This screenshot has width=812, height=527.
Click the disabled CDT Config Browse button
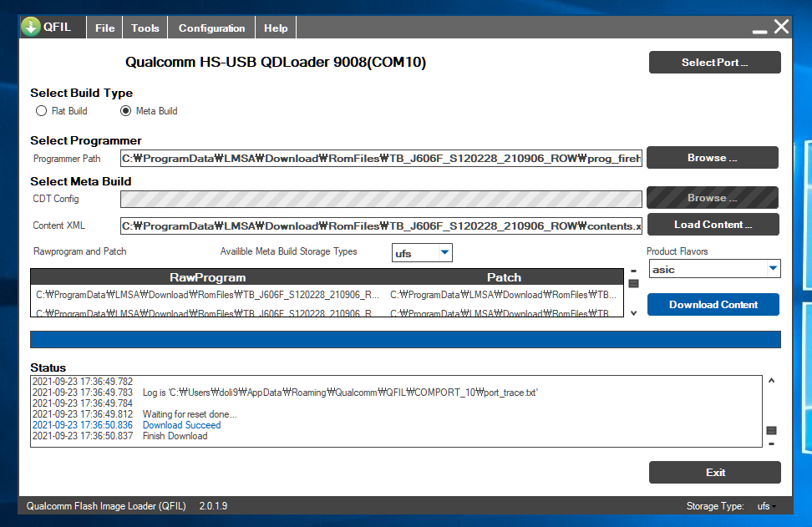coord(712,198)
